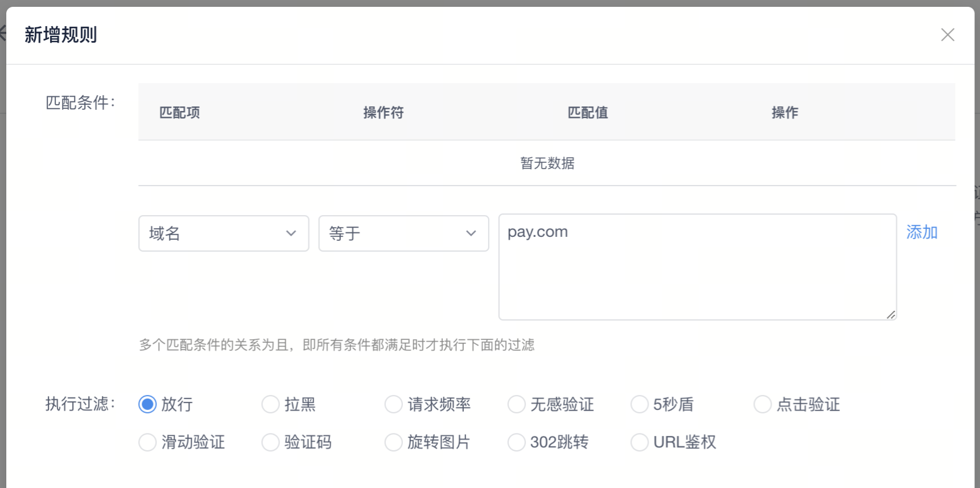Image resolution: width=980 pixels, height=488 pixels.
Task: Close the 新增规则 dialog
Action: [x=948, y=35]
